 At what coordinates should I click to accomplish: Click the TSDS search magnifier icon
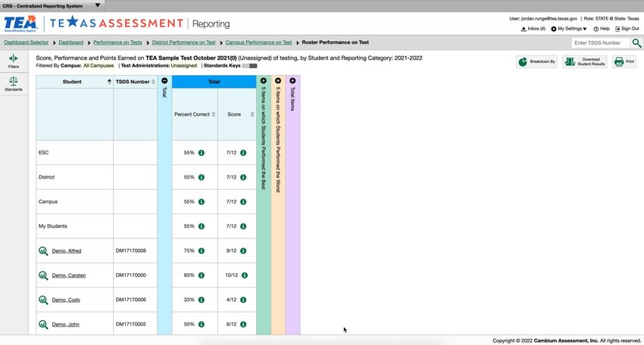pos(636,42)
